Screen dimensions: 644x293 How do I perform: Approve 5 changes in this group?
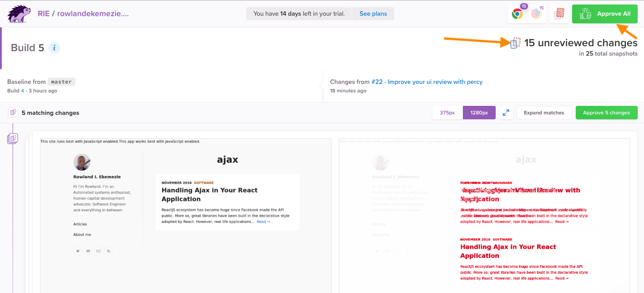pyautogui.click(x=606, y=113)
